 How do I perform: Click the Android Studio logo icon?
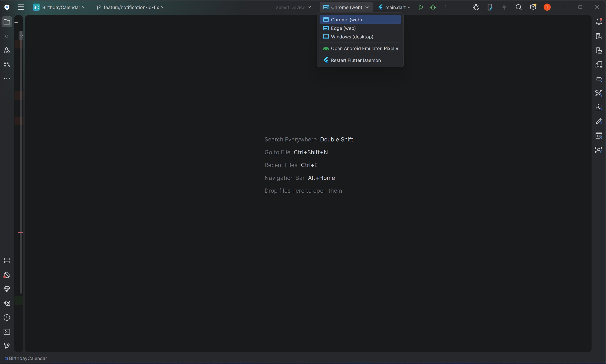pyautogui.click(x=7, y=7)
